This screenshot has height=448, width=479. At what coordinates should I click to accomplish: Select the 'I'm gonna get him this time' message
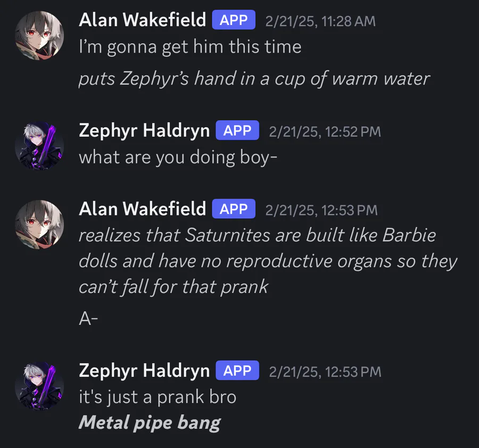[190, 47]
